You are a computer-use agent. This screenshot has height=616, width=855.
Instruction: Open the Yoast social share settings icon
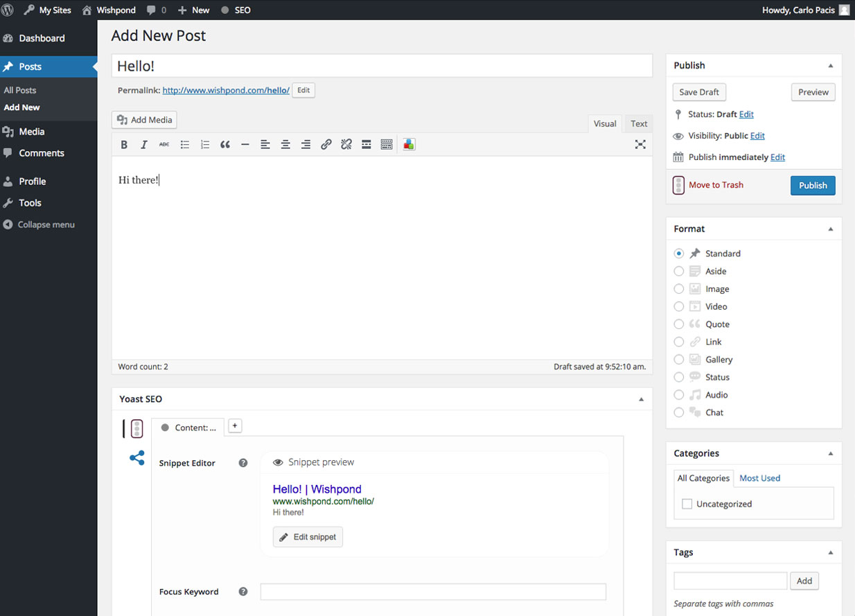point(137,458)
